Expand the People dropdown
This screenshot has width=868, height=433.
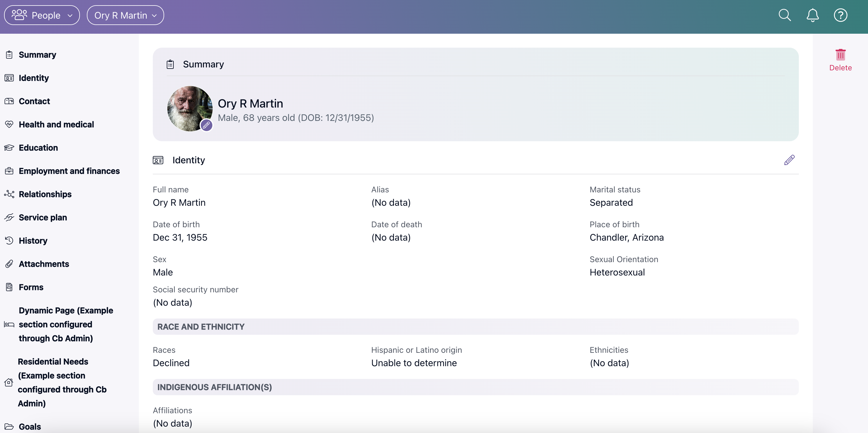pos(42,15)
